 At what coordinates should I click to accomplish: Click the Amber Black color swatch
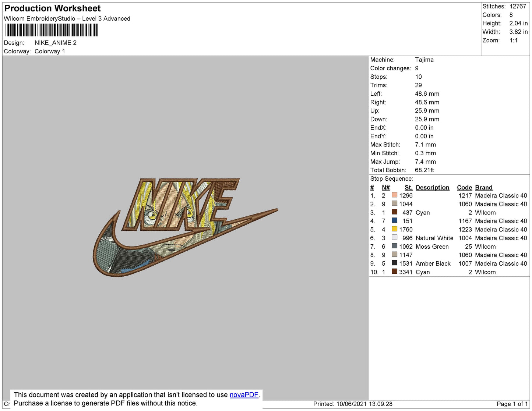pos(394,263)
